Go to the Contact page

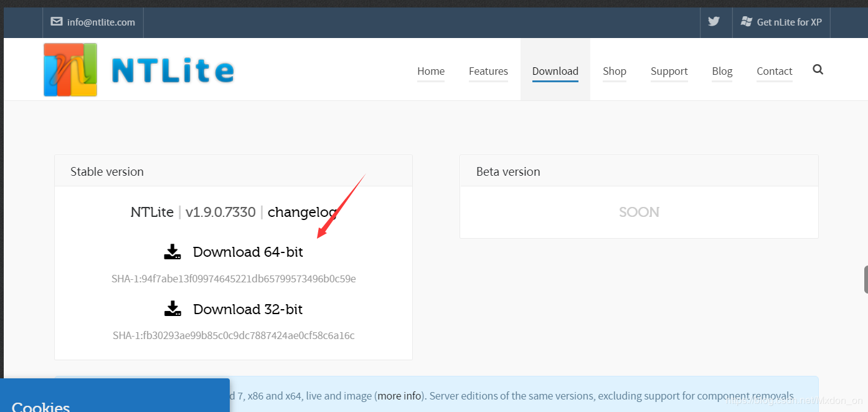[x=774, y=71]
